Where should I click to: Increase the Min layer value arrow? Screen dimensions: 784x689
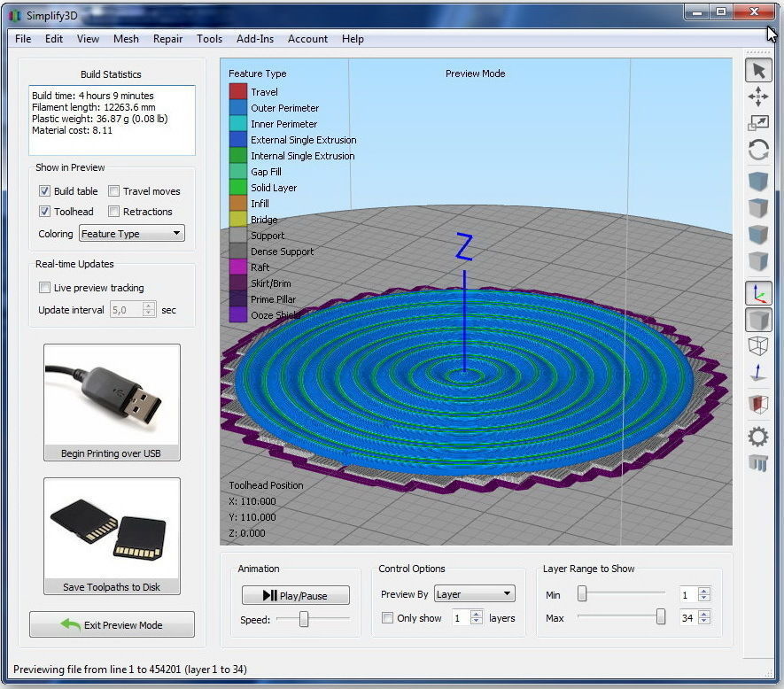704,591
